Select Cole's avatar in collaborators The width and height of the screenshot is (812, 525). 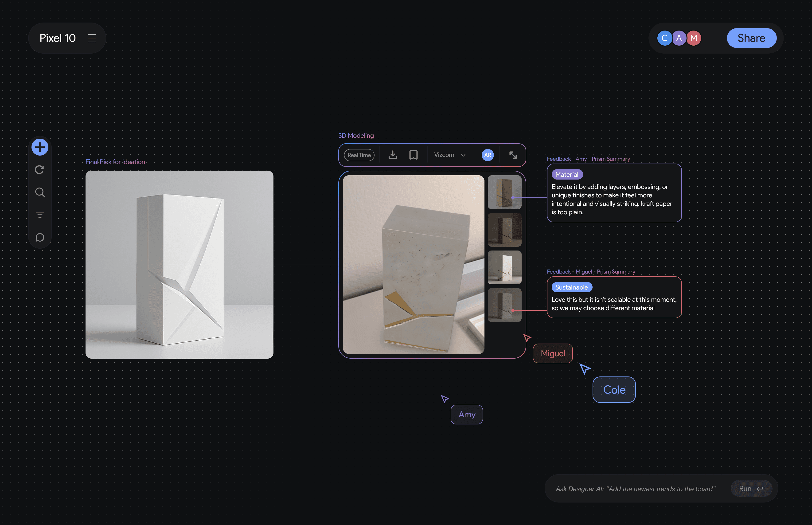click(x=664, y=38)
